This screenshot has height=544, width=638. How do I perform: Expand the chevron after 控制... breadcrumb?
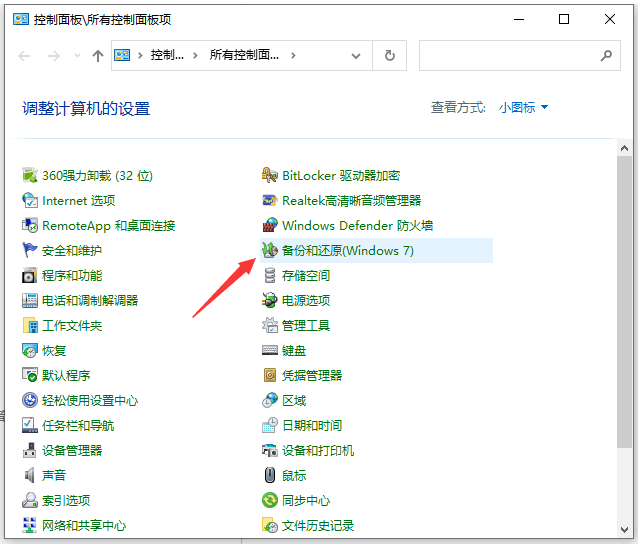tap(195, 55)
